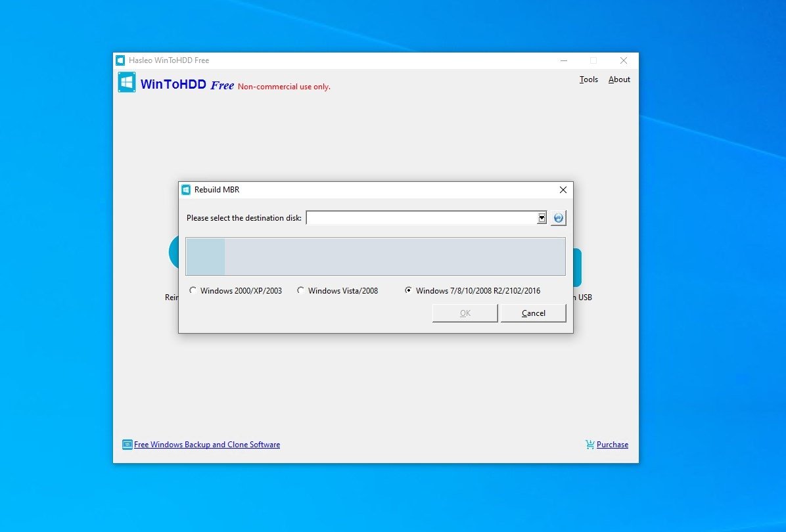Click the refresh disk list icon
The width and height of the screenshot is (786, 532).
(558, 218)
